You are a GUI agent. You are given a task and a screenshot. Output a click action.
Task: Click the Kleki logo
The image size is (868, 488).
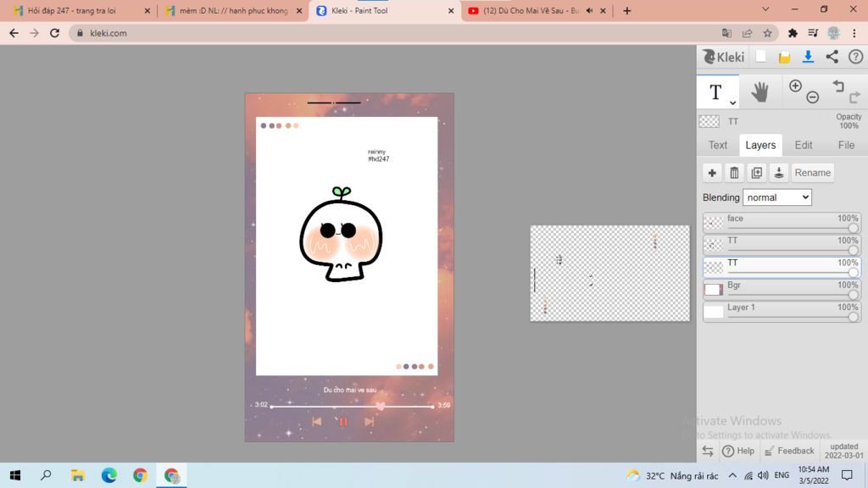[x=724, y=57]
